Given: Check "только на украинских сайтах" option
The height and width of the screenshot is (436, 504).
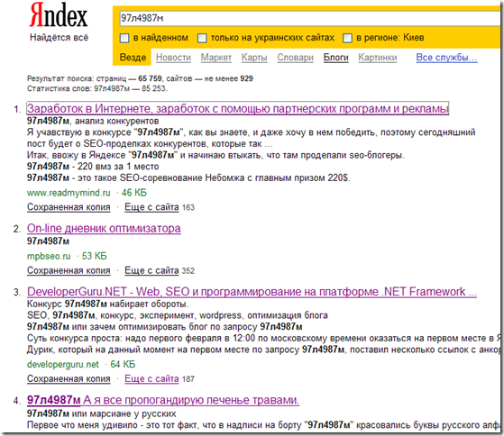Looking at the screenshot, I should [x=202, y=38].
